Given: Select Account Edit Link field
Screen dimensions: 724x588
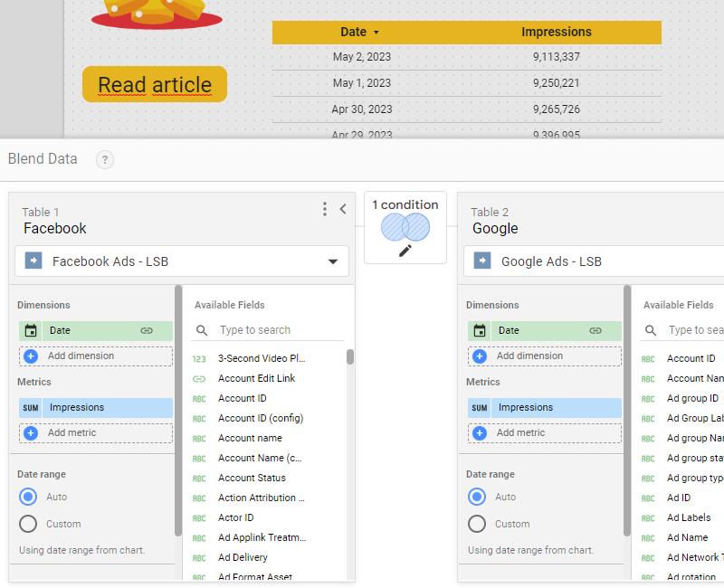Looking at the screenshot, I should point(256,378).
